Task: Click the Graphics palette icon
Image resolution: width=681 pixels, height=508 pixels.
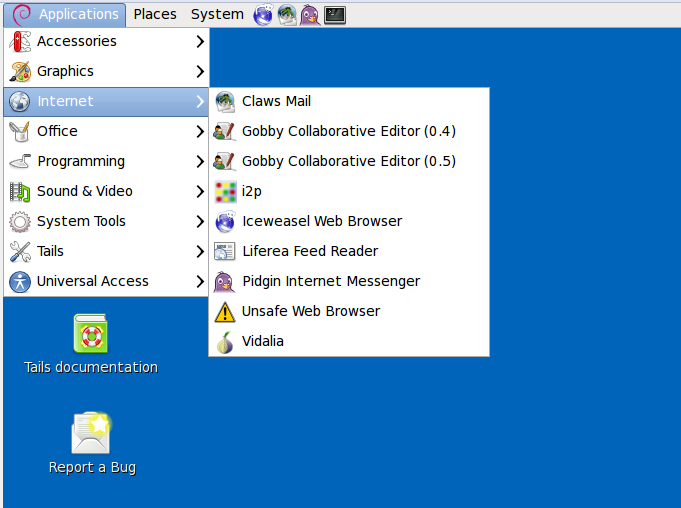Action: [20, 71]
